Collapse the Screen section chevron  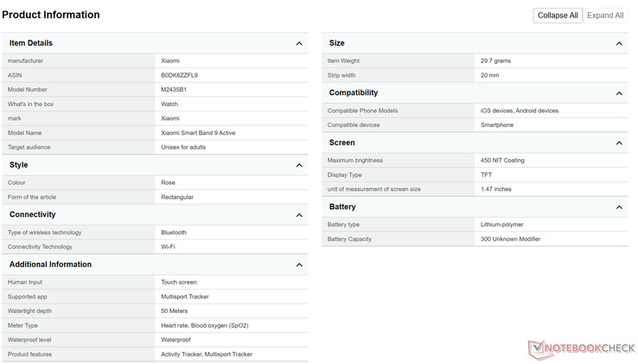coord(619,143)
